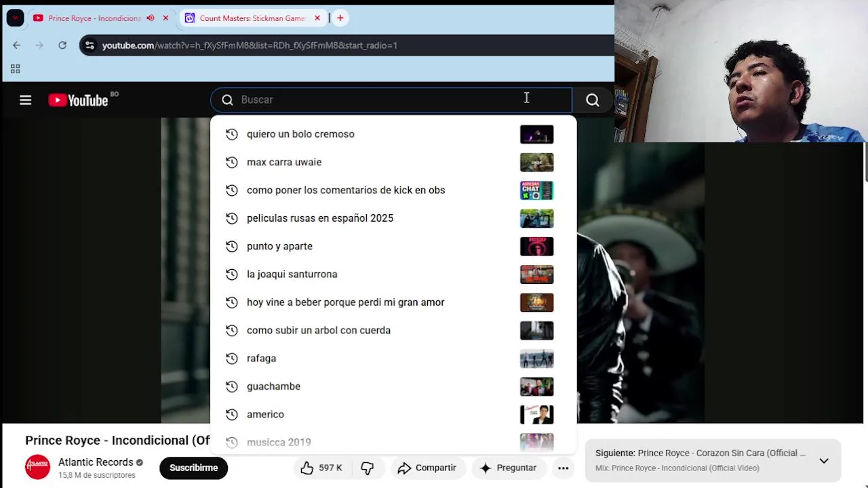The image size is (868, 488).
Task: Close the Prince Royce tab
Action: (x=165, y=18)
